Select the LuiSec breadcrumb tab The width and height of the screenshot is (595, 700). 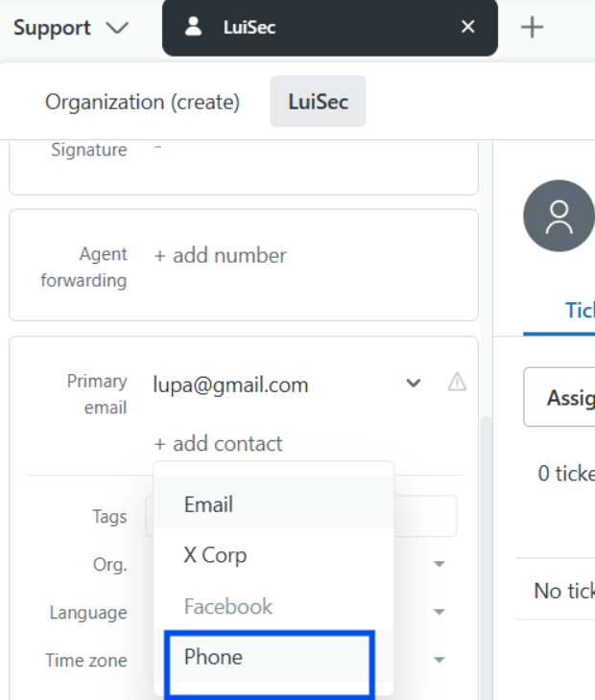point(318,102)
